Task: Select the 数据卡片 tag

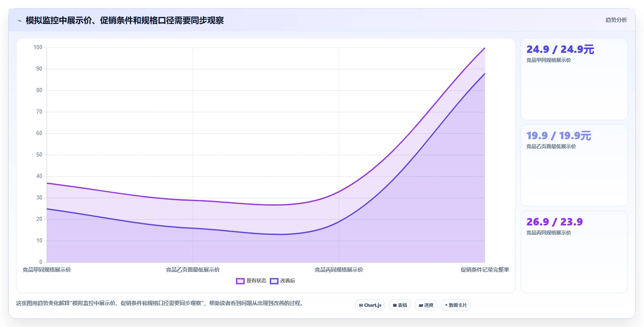Action: pyautogui.click(x=456, y=305)
